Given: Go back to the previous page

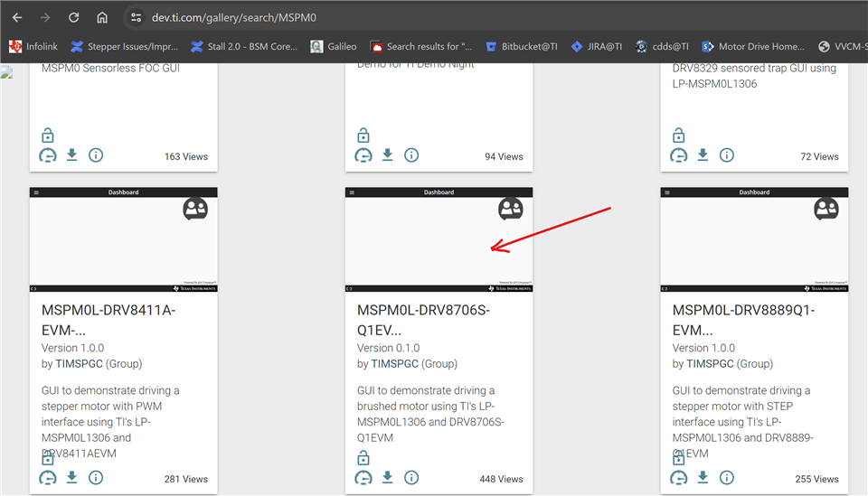Looking at the screenshot, I should [17, 18].
